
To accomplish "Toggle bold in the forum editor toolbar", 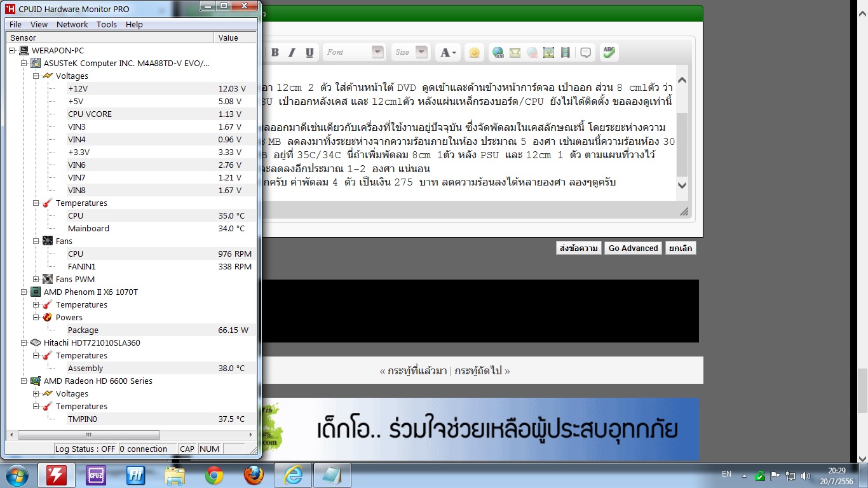I will point(275,53).
